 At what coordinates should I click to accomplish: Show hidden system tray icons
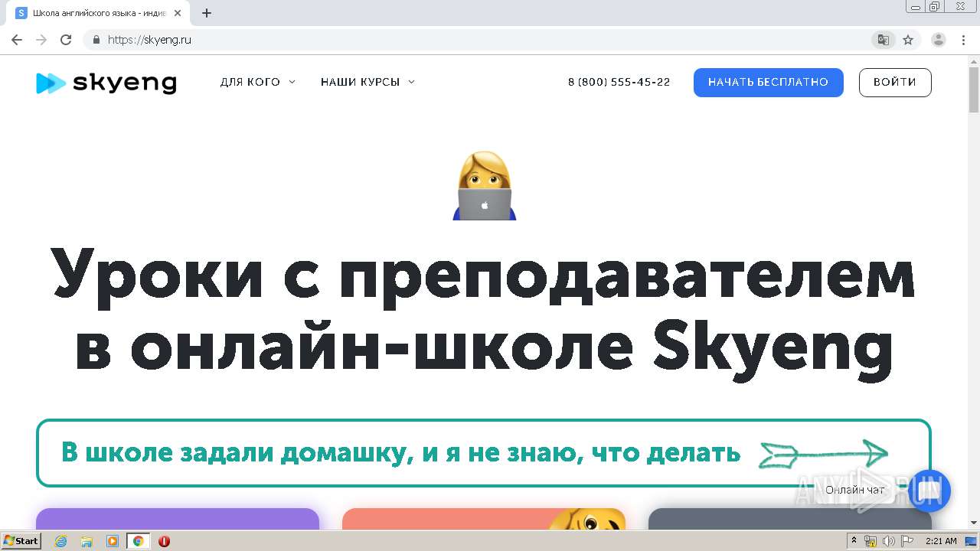tap(854, 541)
